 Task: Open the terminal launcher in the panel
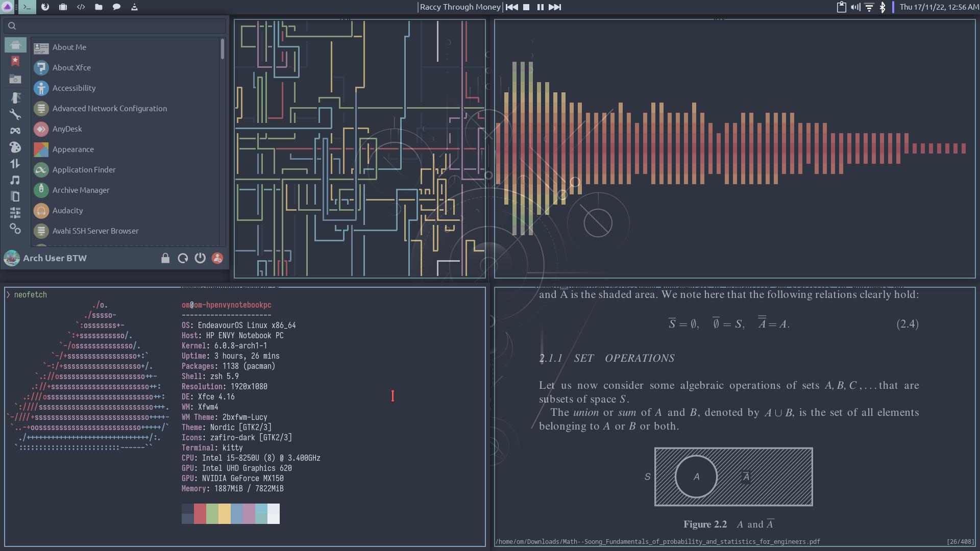(27, 7)
